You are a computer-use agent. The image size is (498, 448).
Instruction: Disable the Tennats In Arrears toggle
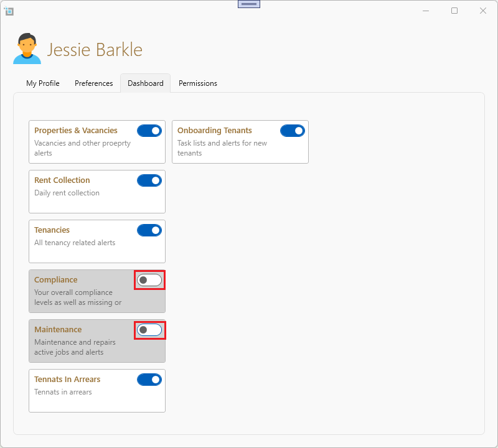[x=149, y=380]
